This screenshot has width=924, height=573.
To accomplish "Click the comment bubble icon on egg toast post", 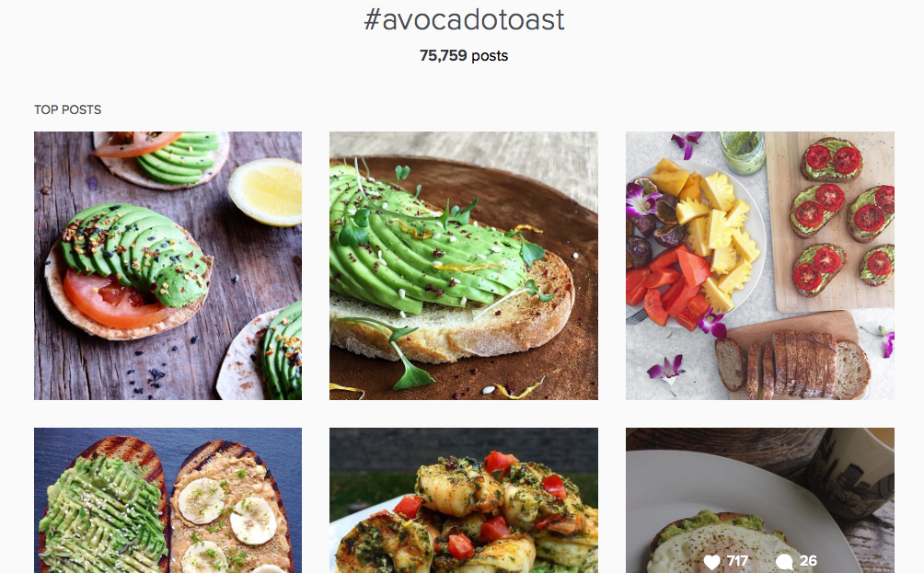I will (784, 562).
